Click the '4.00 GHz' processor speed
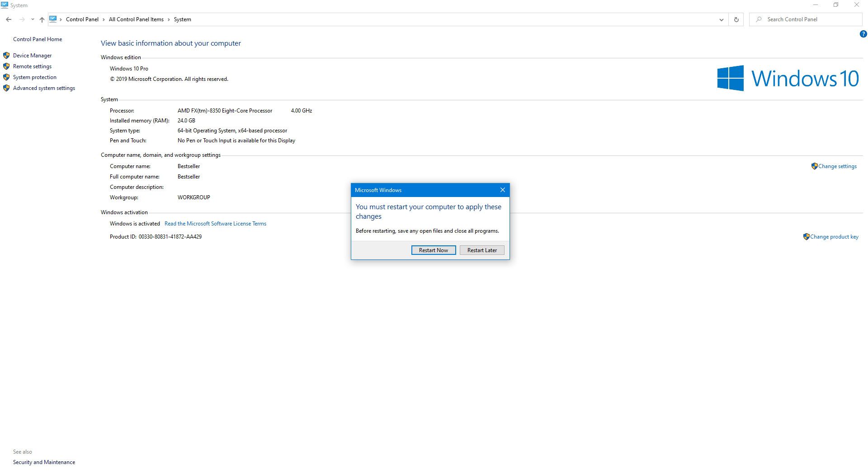The image size is (868, 474). click(x=302, y=111)
